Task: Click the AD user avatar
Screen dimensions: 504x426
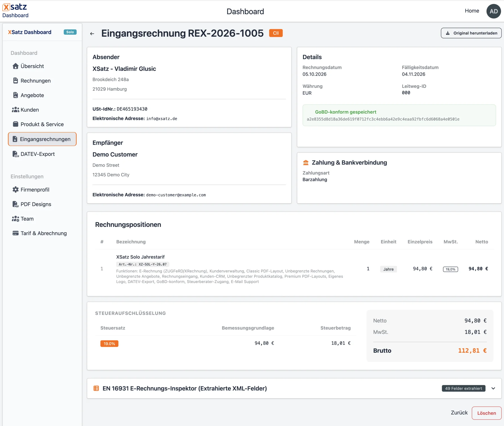Action: pyautogui.click(x=494, y=11)
